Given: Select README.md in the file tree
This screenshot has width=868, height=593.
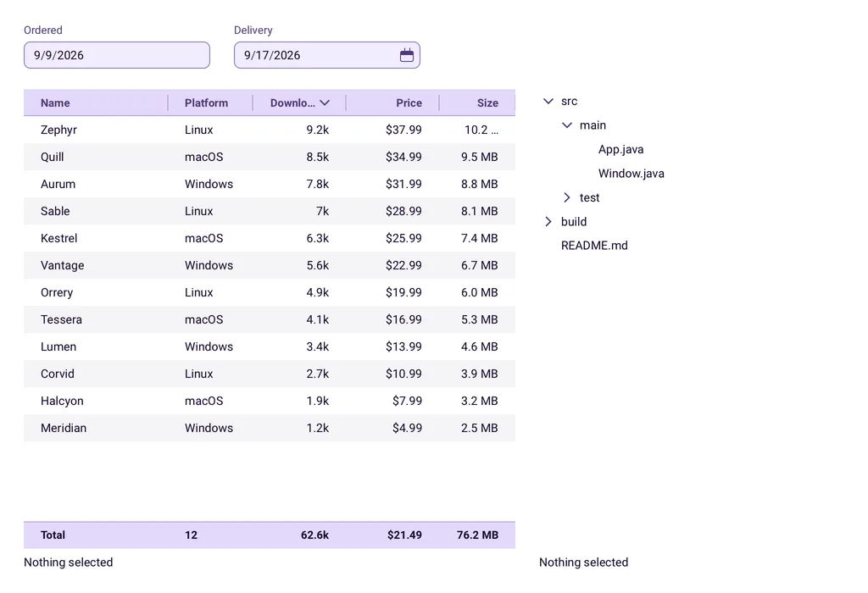Looking at the screenshot, I should [594, 246].
